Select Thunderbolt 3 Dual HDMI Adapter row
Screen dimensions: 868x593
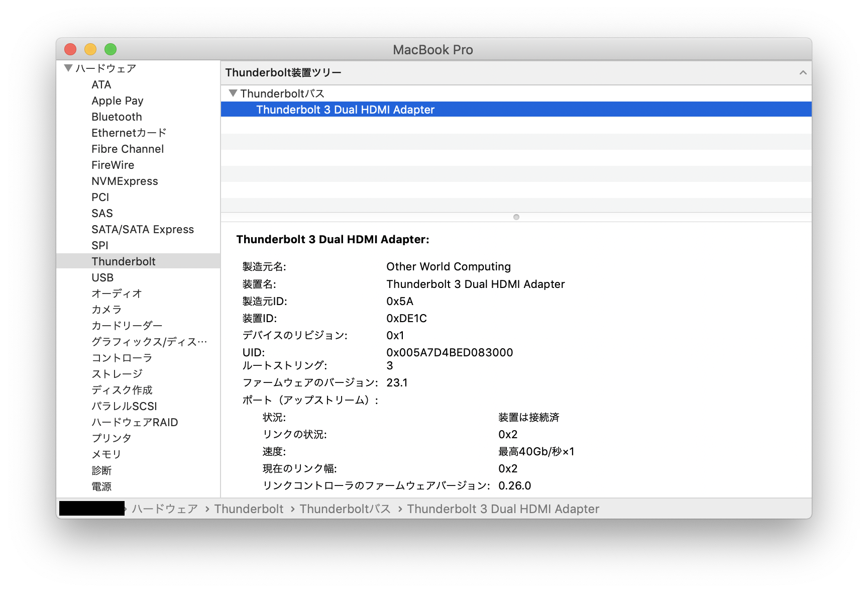coord(516,110)
